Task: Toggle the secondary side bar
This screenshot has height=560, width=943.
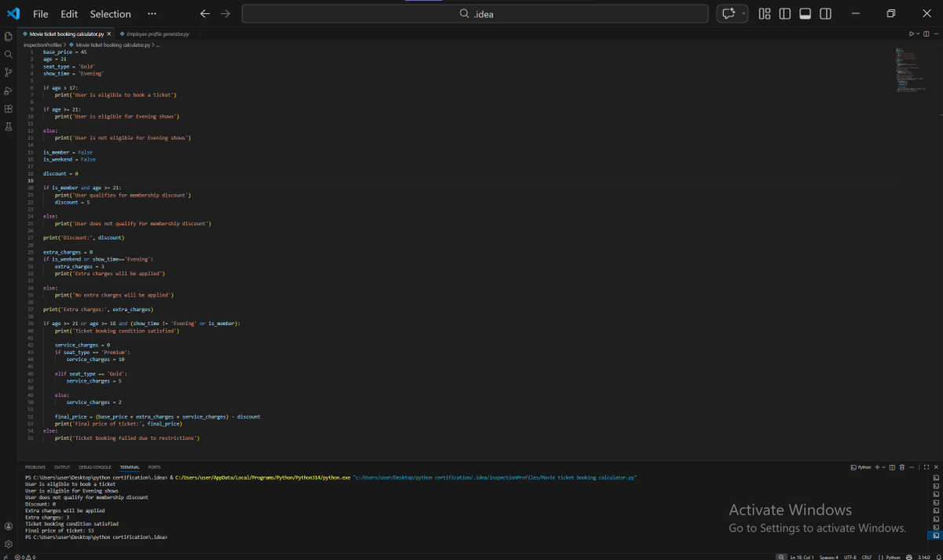Action: coord(825,14)
